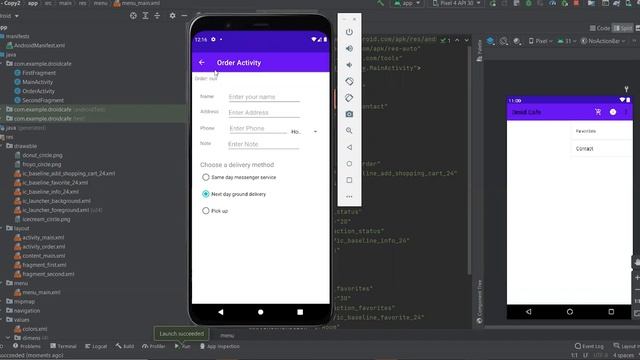Tap phone navigation back button
The height and width of the screenshot is (360, 640).
point(220,312)
